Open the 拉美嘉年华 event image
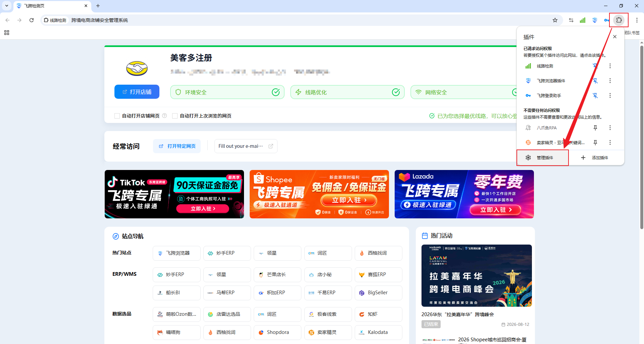644x344 pixels. point(477,275)
